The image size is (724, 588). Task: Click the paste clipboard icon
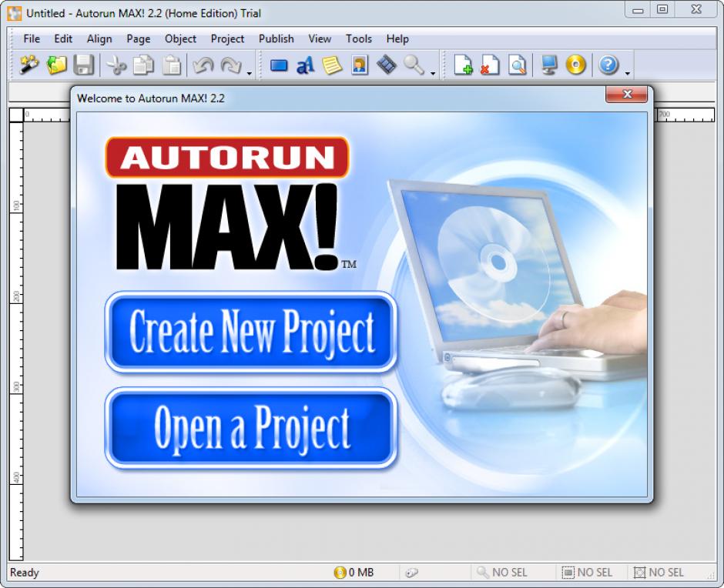click(171, 65)
